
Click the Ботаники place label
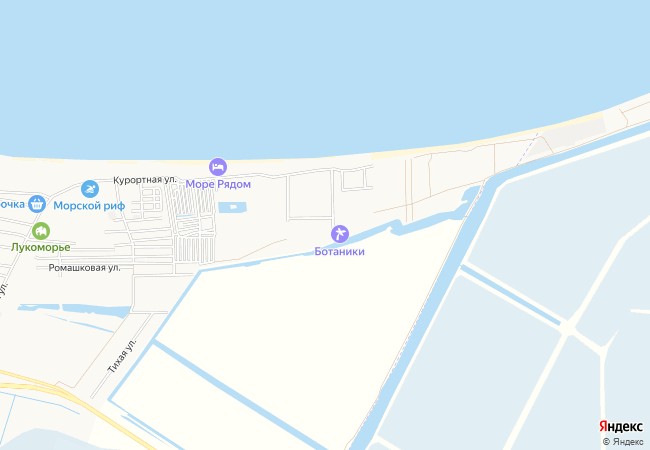coord(340,252)
